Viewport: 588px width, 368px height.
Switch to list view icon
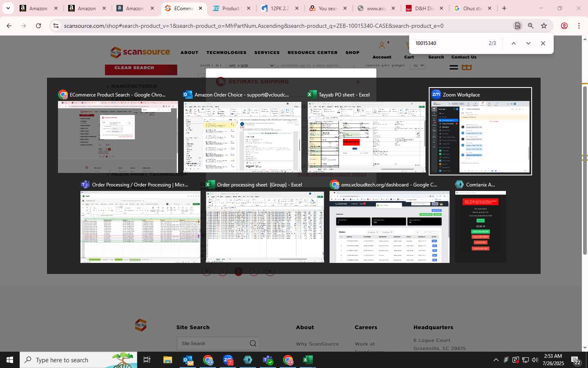pyautogui.click(x=454, y=67)
